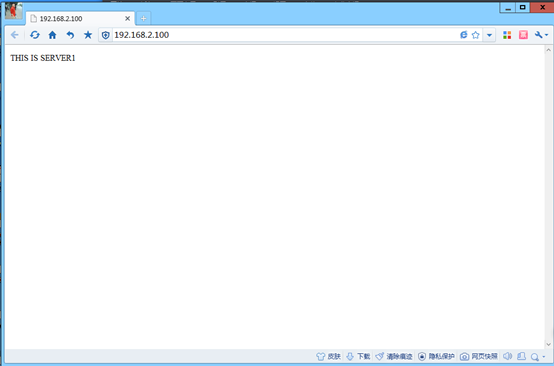Switch rendering mode via the IE icon
This screenshot has height=366, width=554.
pos(464,35)
